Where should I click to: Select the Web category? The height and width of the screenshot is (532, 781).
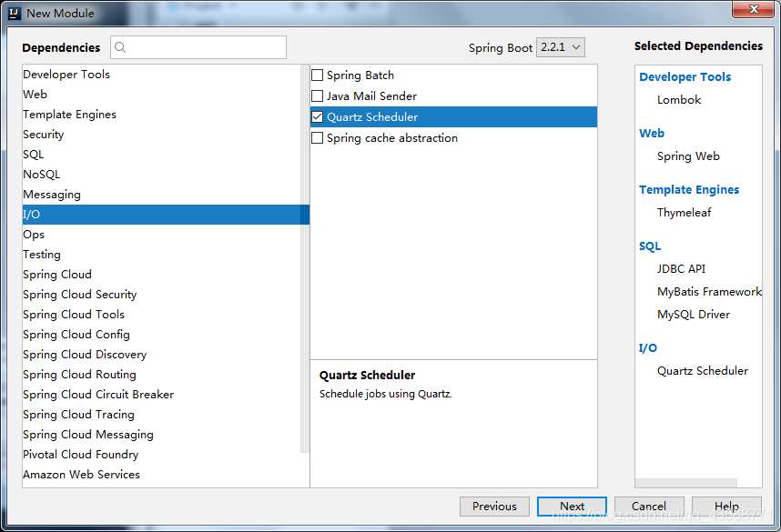[161, 94]
